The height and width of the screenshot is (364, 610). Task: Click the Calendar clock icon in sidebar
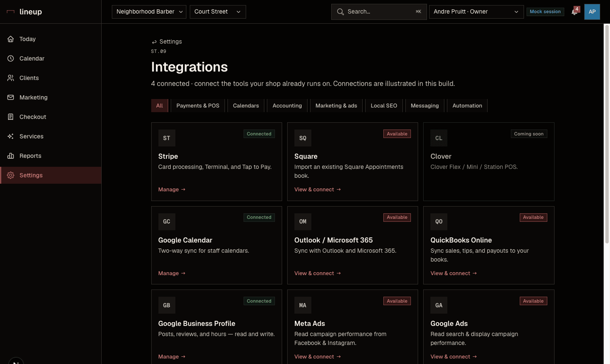11,58
